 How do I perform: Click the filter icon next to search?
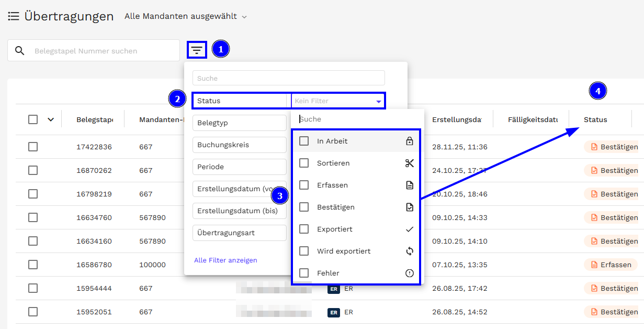(x=197, y=50)
